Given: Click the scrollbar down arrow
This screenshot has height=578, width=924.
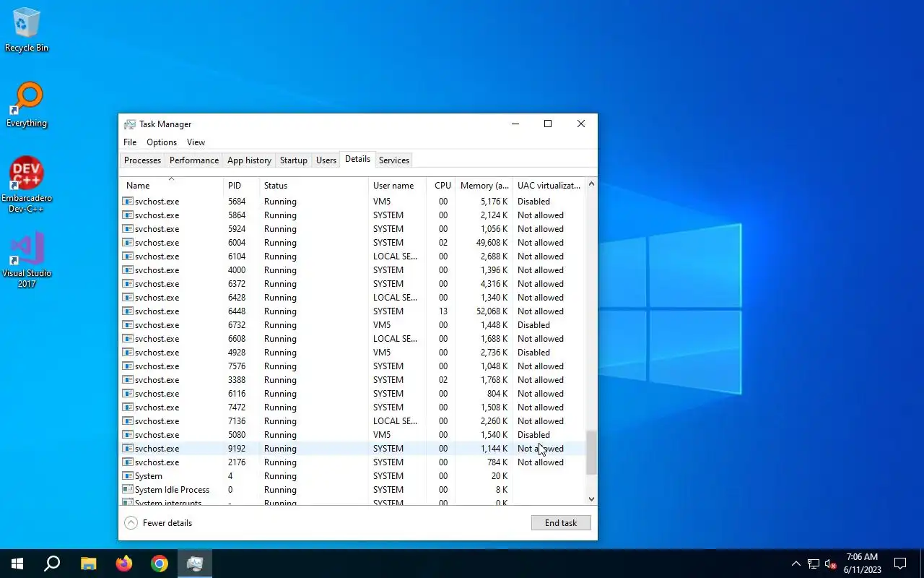Looking at the screenshot, I should click(591, 499).
